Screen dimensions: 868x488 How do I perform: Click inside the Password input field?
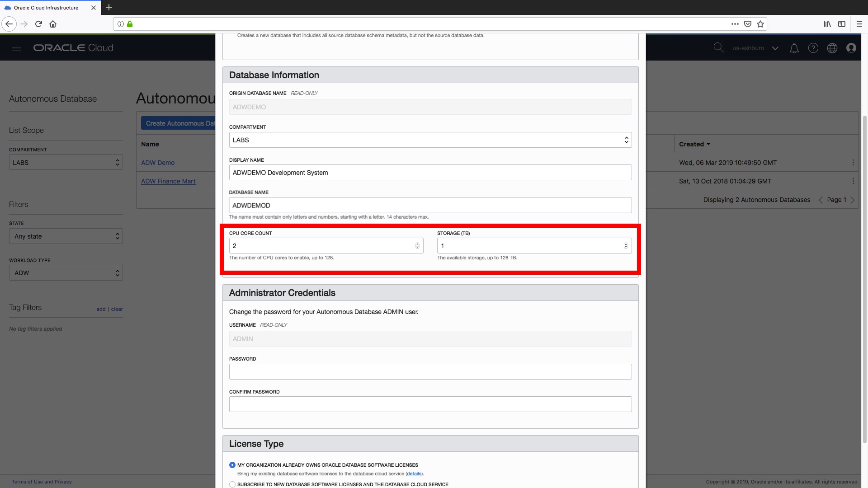pos(429,371)
